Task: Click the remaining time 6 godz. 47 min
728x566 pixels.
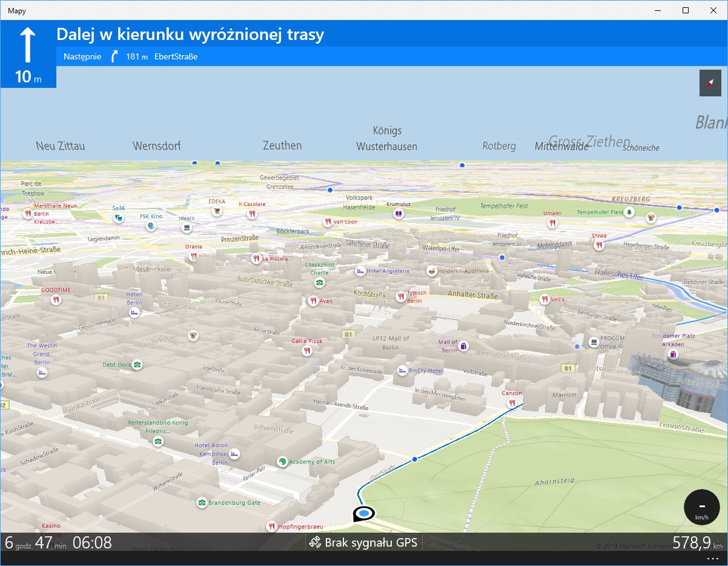Action: (x=36, y=542)
